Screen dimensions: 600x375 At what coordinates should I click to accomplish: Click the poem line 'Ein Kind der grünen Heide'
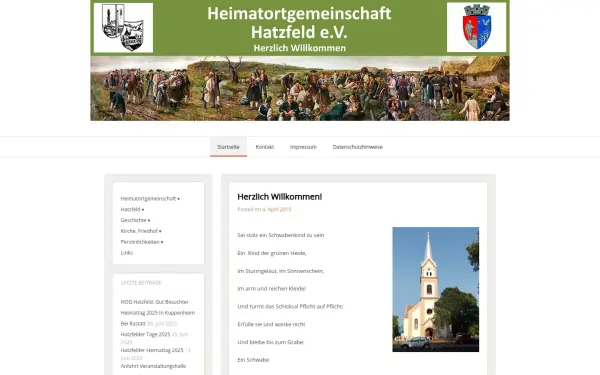[272, 253]
